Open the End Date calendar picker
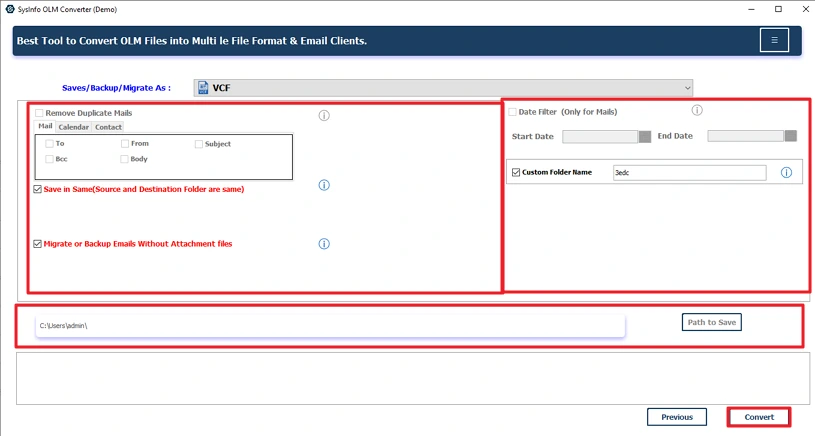815x436 pixels. click(791, 136)
